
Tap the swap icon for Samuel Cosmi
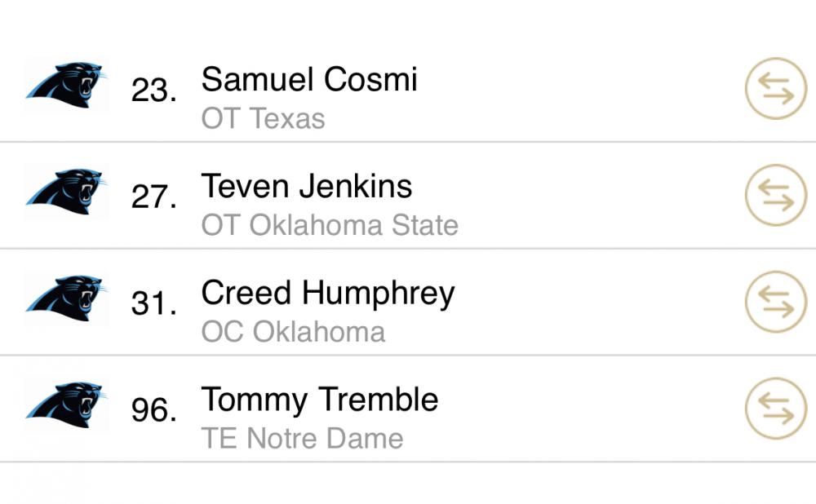(775, 88)
